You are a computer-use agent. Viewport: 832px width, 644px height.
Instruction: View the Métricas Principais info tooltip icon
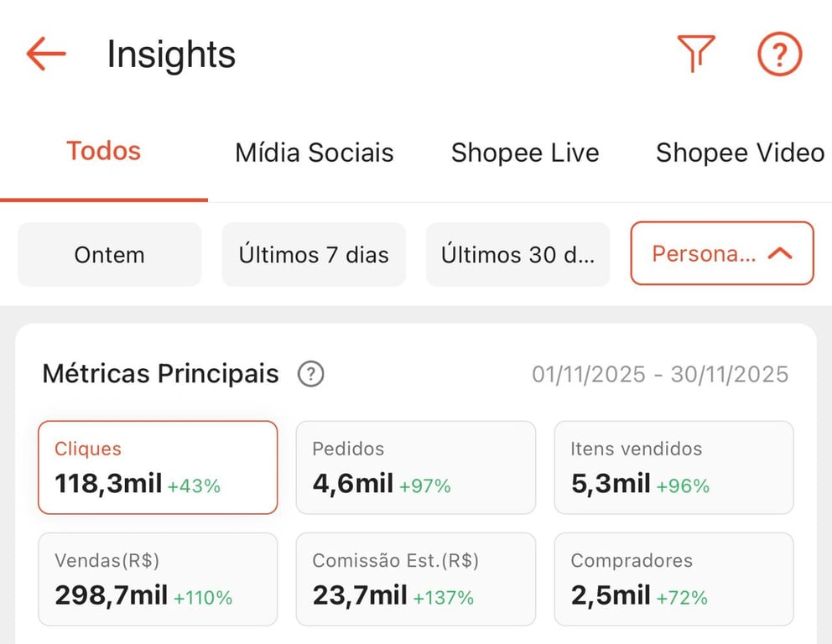(x=310, y=374)
